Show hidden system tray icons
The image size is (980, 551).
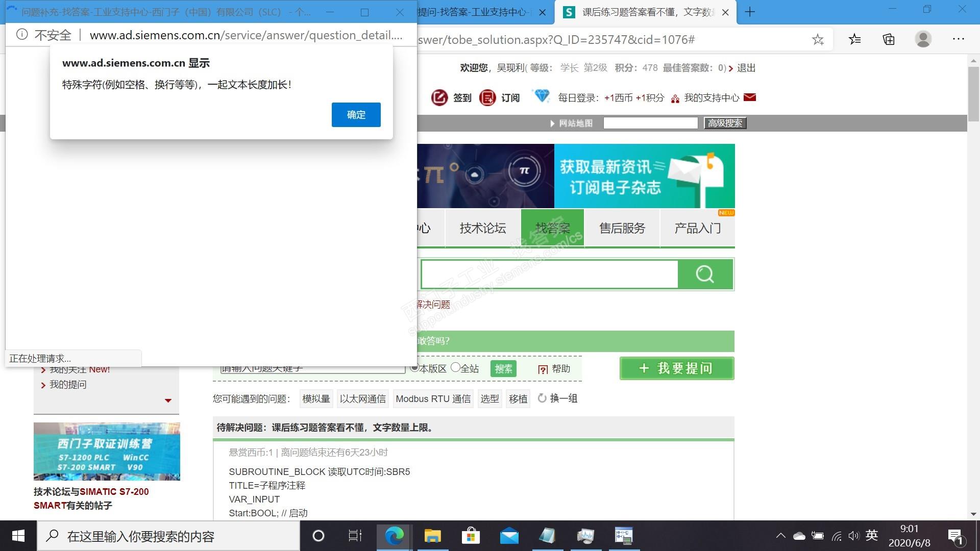tap(780, 536)
